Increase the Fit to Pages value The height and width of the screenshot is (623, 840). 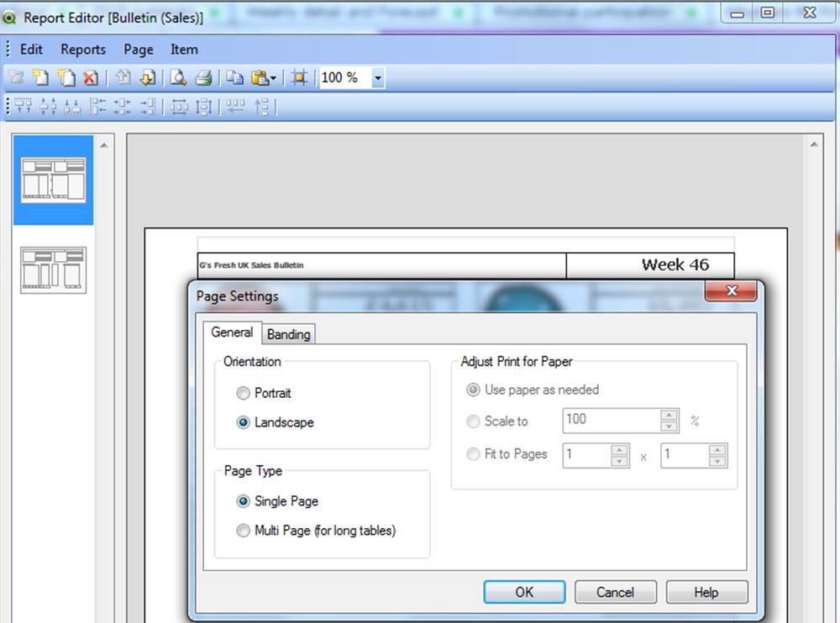pyautogui.click(x=619, y=451)
